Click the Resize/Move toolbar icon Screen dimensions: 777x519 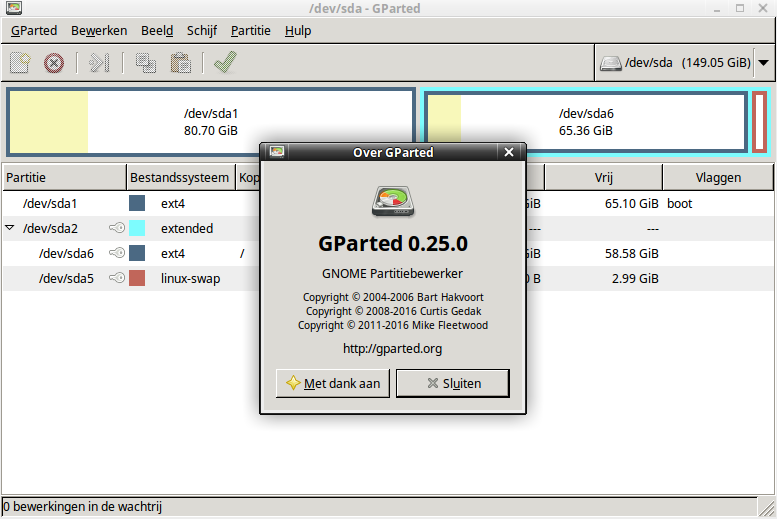[x=98, y=63]
